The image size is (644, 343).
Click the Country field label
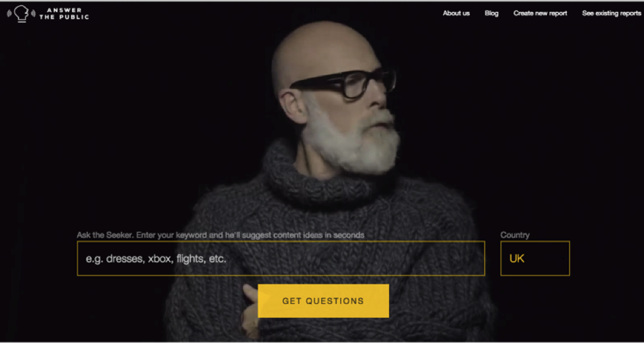pyautogui.click(x=515, y=235)
